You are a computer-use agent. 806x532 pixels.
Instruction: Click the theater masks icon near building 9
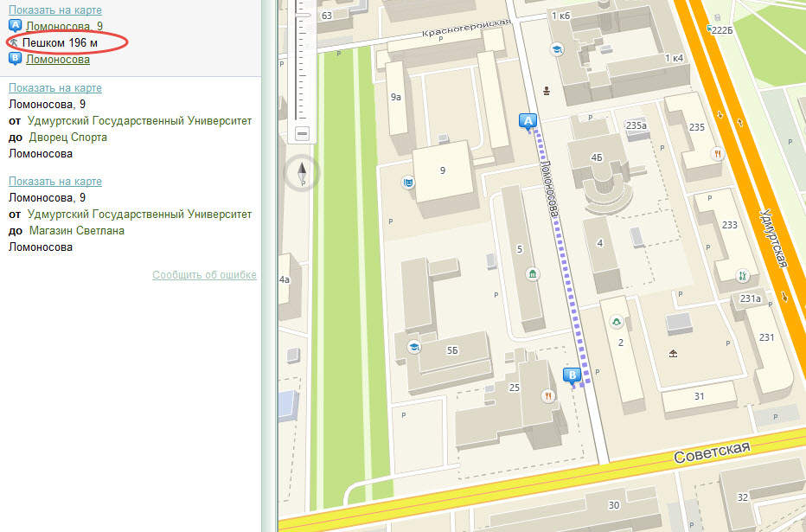(408, 183)
